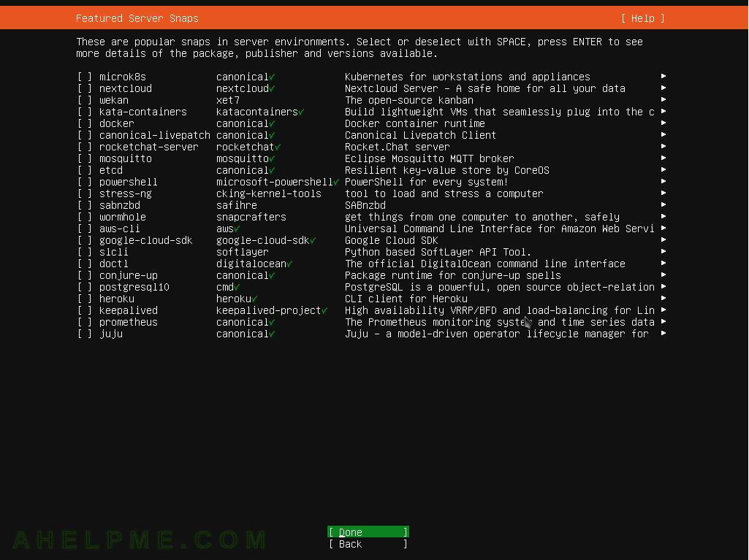Click the softlayer publisher text
The width and height of the screenshot is (749, 560).
243,252
